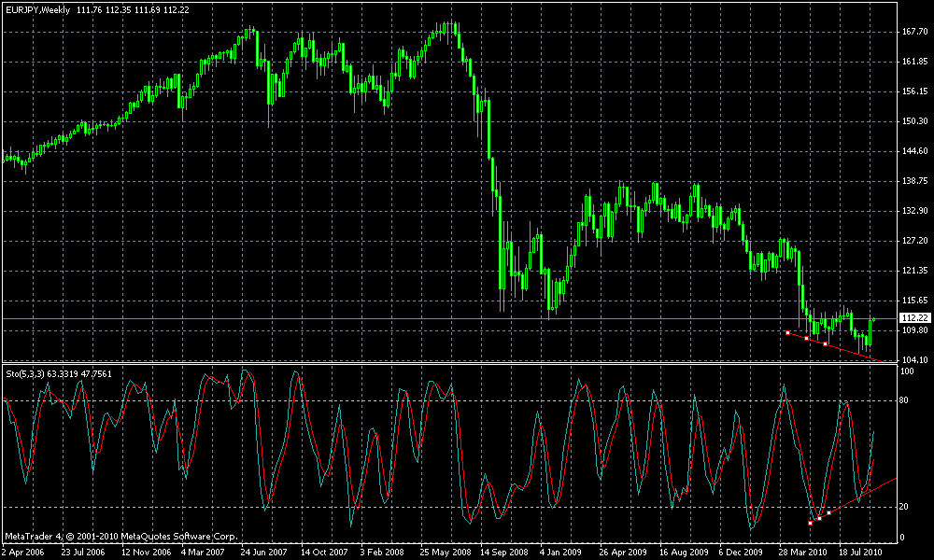This screenshot has width=934, height=560.
Task: Click the 150.30 price axis label
Action: click(x=915, y=120)
